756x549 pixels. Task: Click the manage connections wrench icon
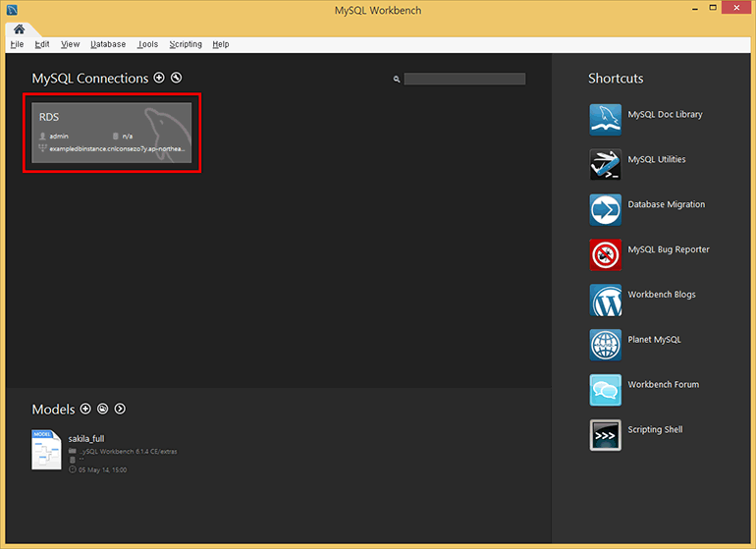(x=176, y=78)
